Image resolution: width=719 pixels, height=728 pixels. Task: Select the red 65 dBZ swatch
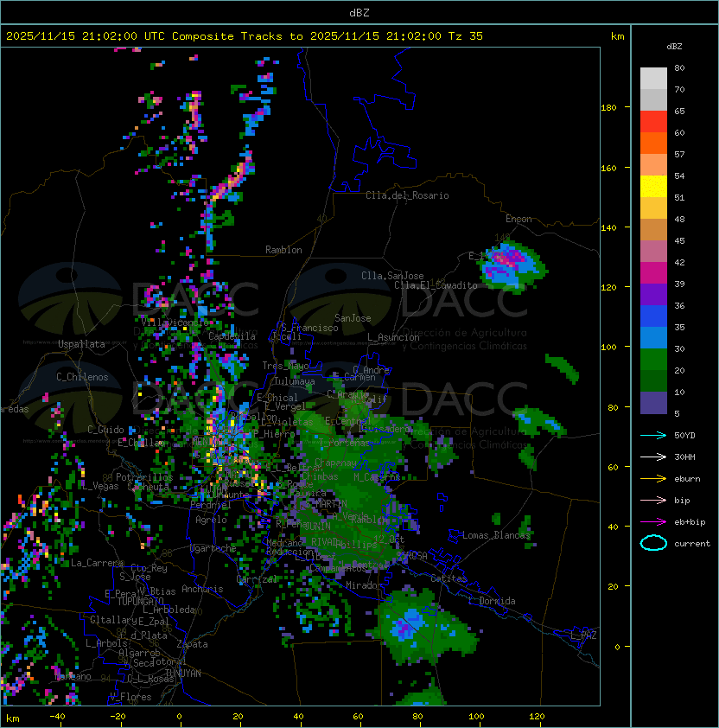click(653, 122)
